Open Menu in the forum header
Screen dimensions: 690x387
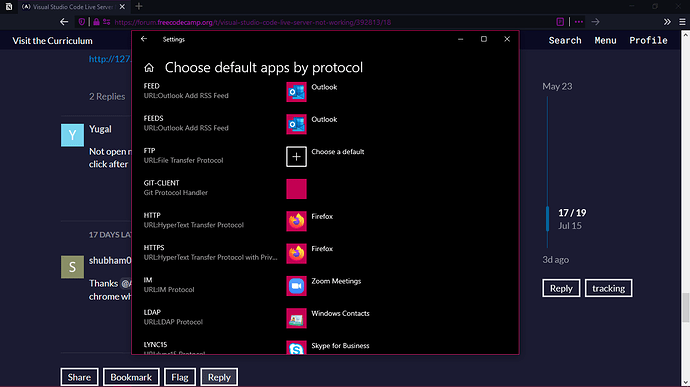pos(605,41)
